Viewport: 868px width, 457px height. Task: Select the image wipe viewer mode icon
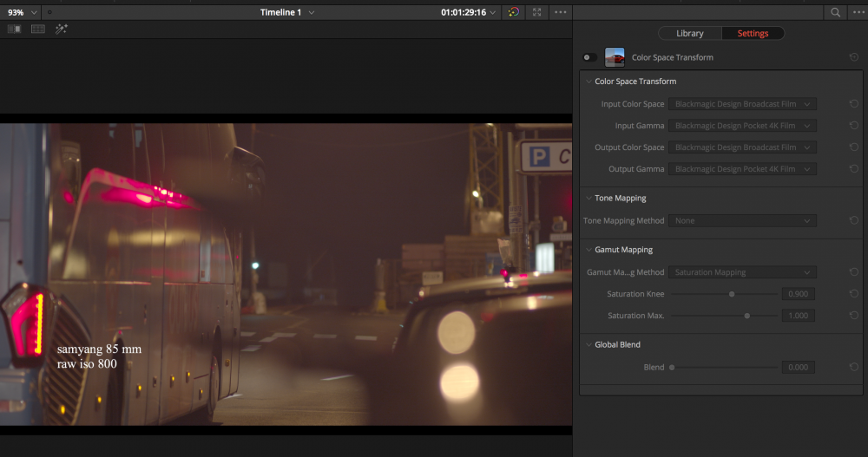(x=15, y=29)
